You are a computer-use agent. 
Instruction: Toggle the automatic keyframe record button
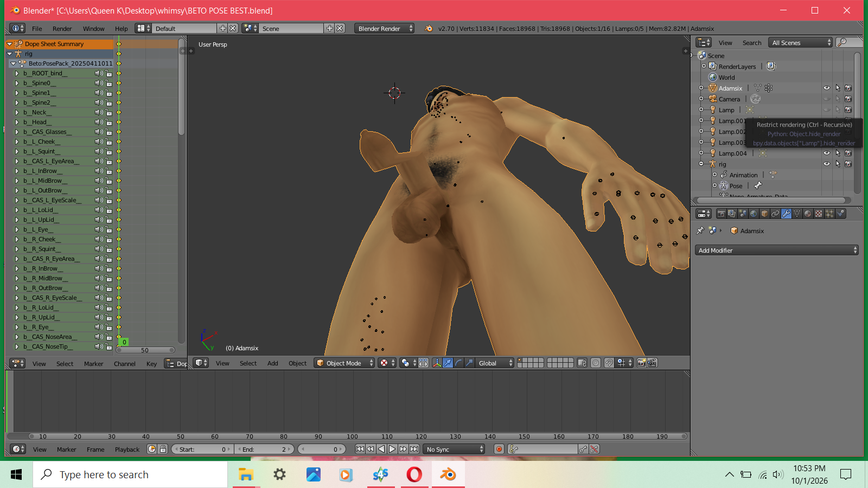click(x=499, y=449)
